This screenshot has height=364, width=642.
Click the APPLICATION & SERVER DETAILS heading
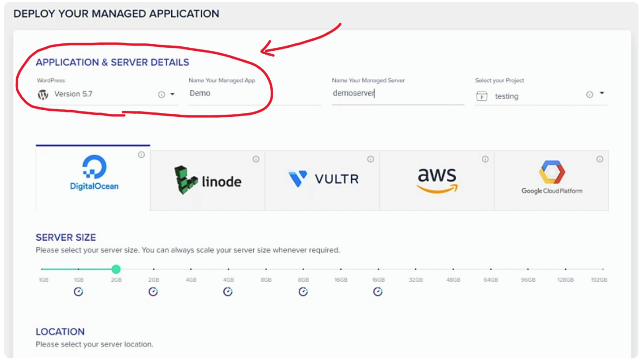(x=113, y=63)
